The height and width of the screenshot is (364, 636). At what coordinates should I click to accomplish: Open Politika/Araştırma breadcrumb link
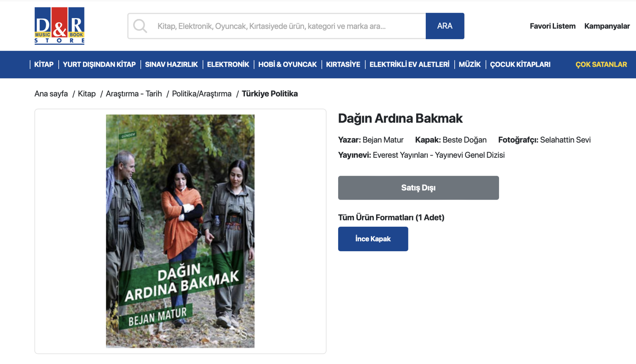click(x=202, y=94)
